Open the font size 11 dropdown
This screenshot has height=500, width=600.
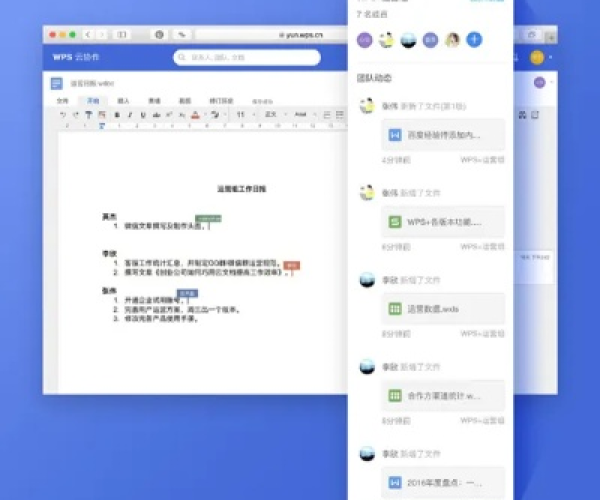pos(245,114)
